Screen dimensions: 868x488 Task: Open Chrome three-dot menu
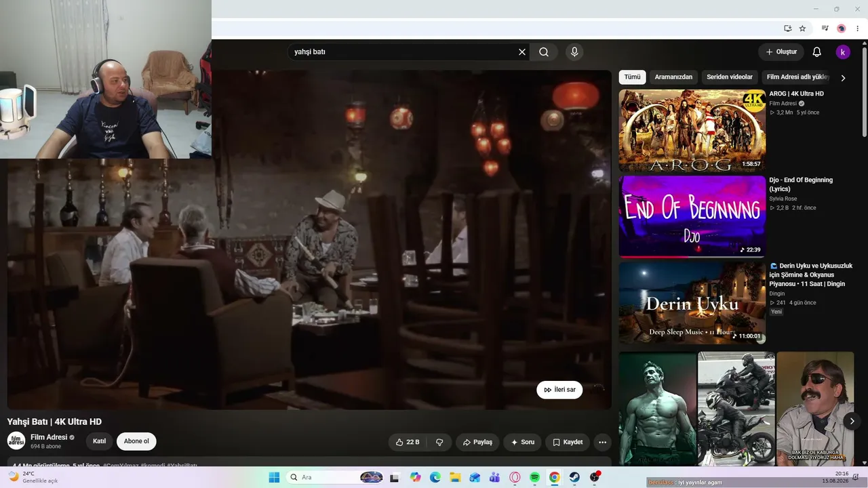(x=858, y=28)
